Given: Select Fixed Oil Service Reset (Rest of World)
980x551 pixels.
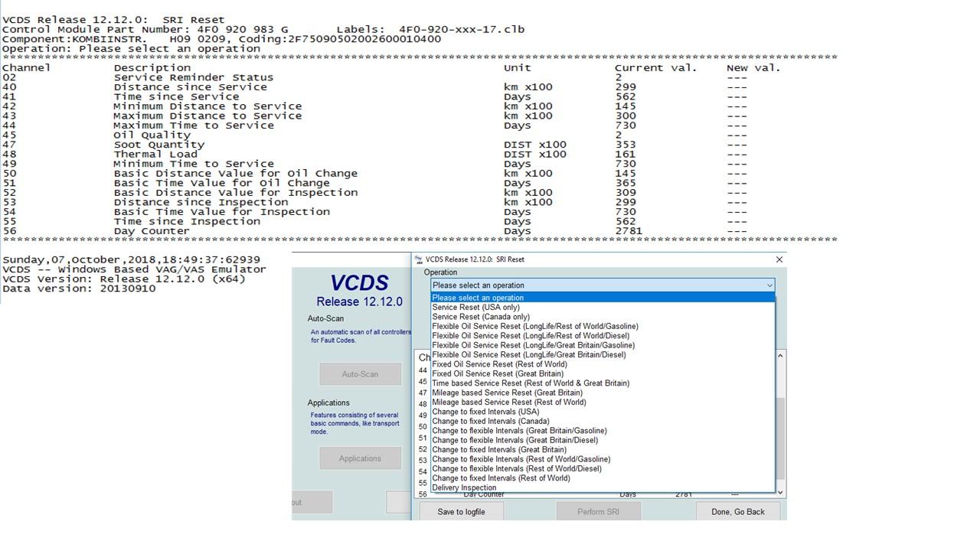Looking at the screenshot, I should 603,364.
